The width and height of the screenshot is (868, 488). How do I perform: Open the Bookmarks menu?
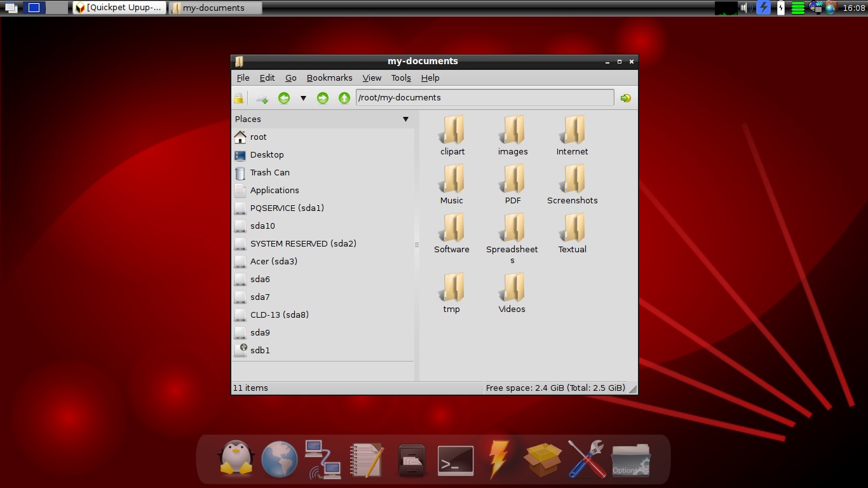(329, 78)
